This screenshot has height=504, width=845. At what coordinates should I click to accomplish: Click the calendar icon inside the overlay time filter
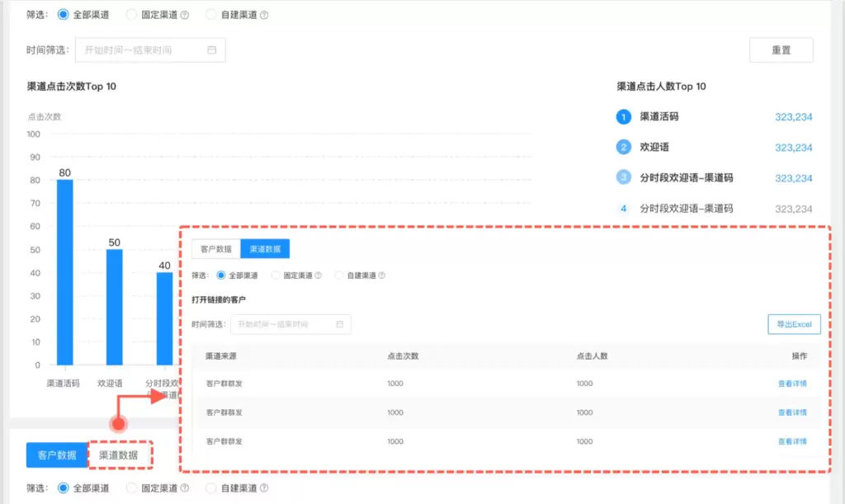[x=338, y=324]
